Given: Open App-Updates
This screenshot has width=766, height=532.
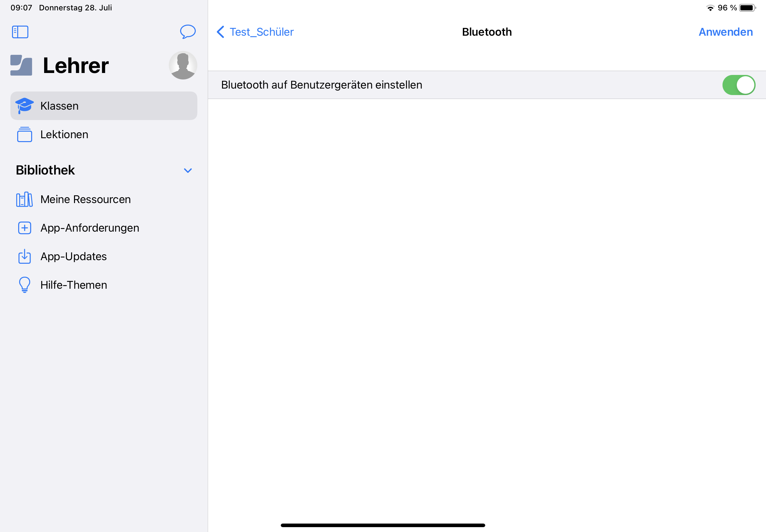Looking at the screenshot, I should pyautogui.click(x=104, y=256).
